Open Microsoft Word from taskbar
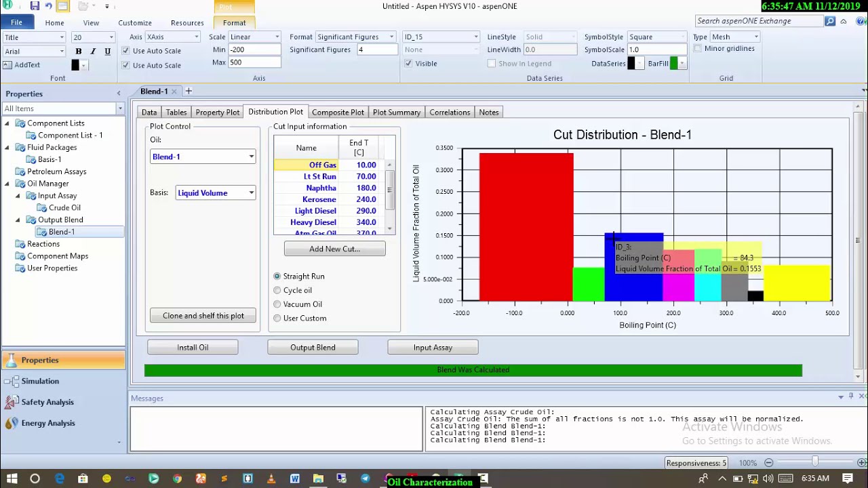The image size is (868, 488). (x=295, y=479)
